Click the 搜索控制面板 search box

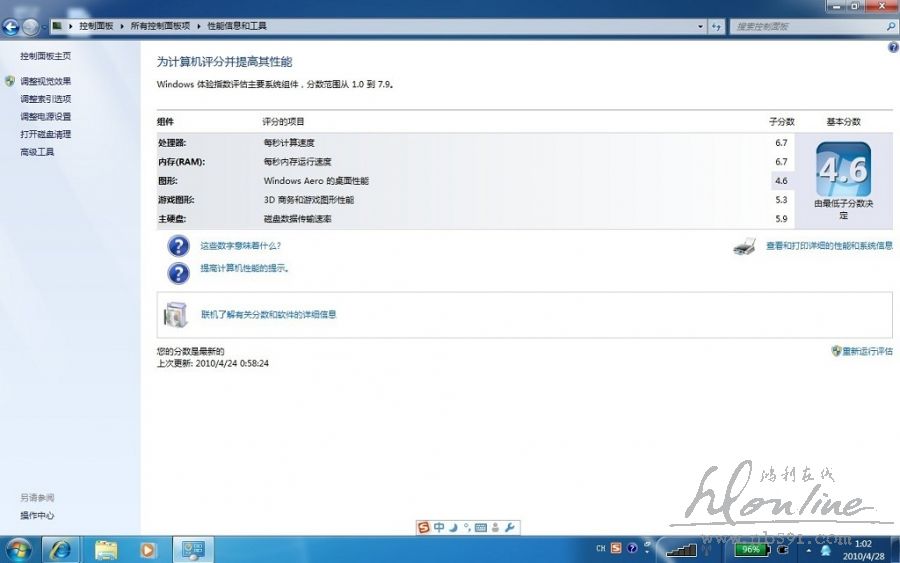point(805,26)
